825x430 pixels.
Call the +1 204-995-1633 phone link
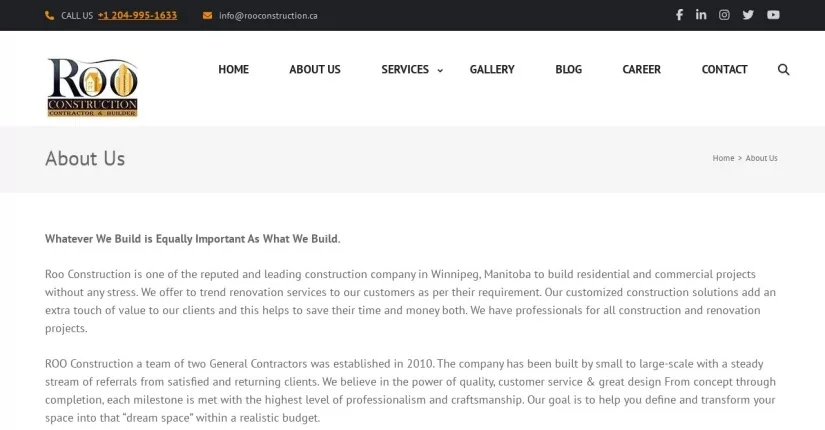[137, 16]
